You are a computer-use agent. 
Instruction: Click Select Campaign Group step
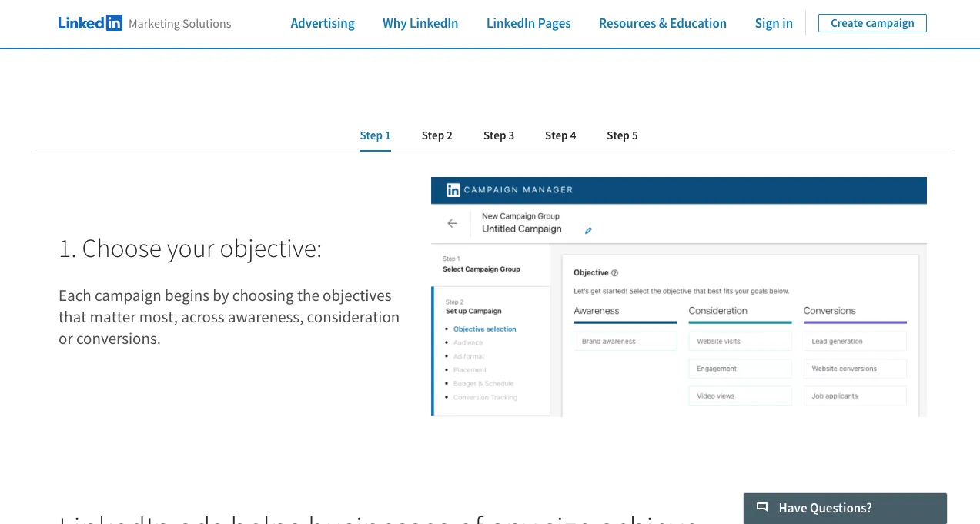481,269
